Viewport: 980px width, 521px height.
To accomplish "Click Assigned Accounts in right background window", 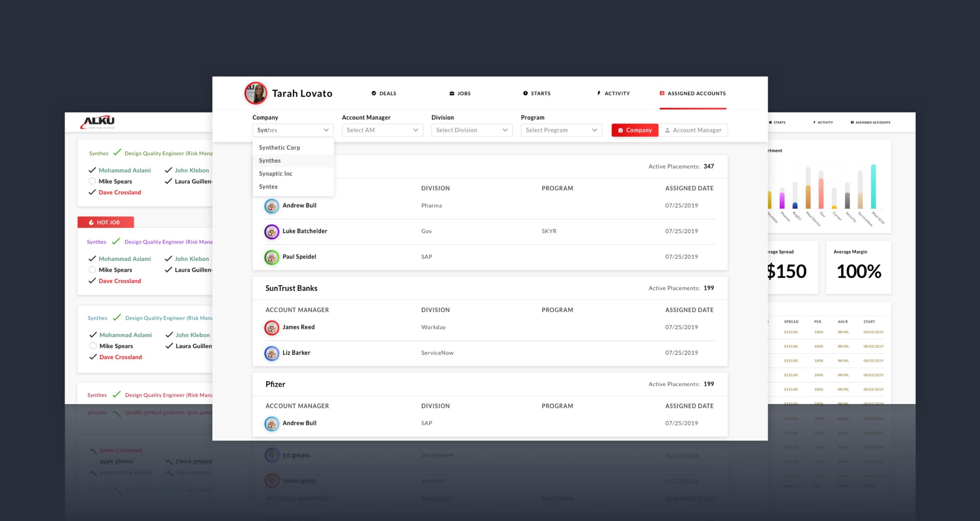I will coord(870,123).
